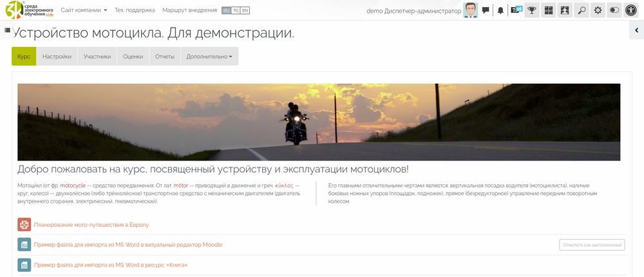Open the user menu «demo Диспетчер-администратор»

pos(413,11)
